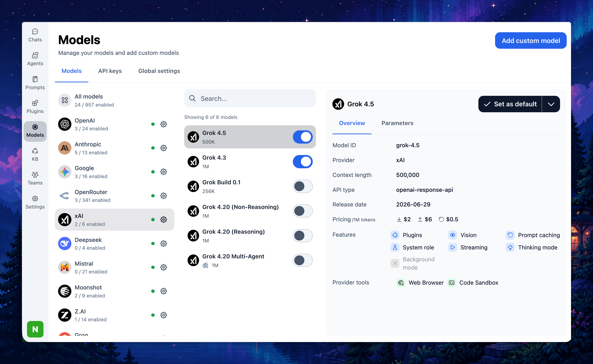593x364 pixels.
Task: Select the Moonshot provider row
Action: coord(114,291)
